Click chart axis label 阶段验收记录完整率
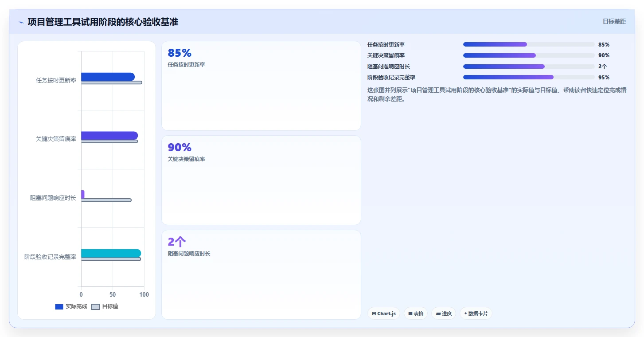644x337 pixels. click(x=51, y=257)
